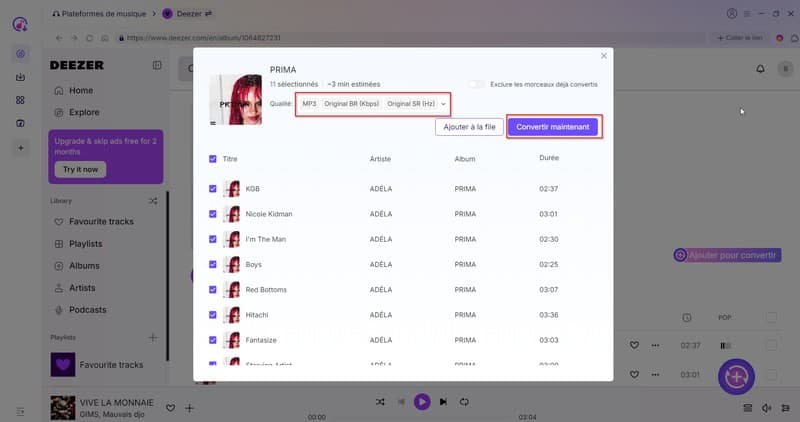Open the Deezer platform switcher
Image resolution: width=800 pixels, height=422 pixels.
pyautogui.click(x=208, y=14)
